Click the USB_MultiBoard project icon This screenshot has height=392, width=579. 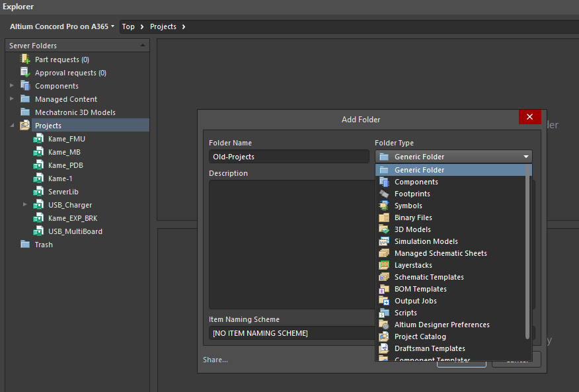click(x=38, y=231)
